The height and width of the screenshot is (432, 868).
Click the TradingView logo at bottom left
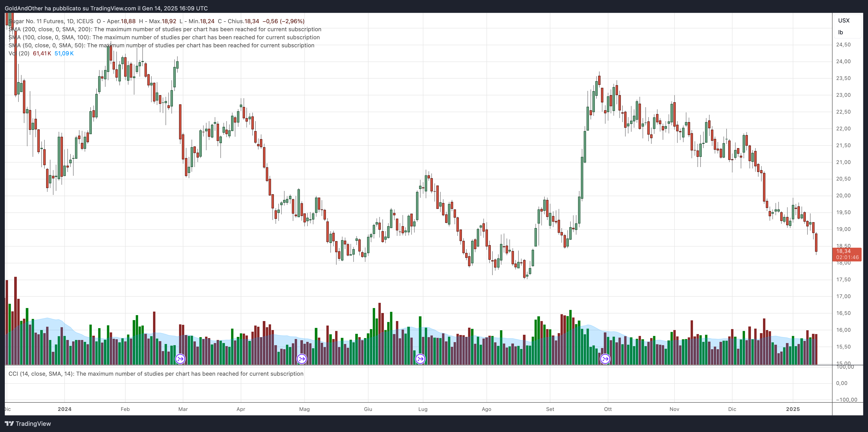pyautogui.click(x=28, y=423)
